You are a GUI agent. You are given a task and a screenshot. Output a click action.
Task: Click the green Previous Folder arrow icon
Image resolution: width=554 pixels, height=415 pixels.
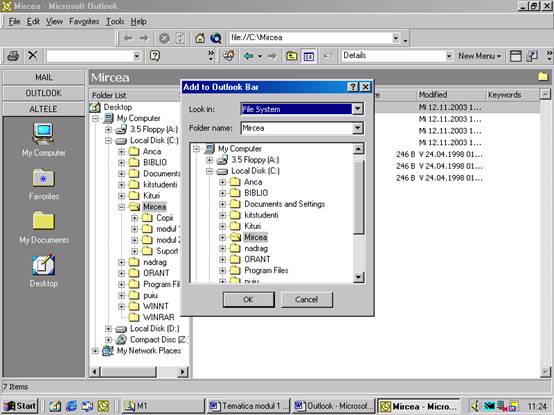[x=249, y=56]
